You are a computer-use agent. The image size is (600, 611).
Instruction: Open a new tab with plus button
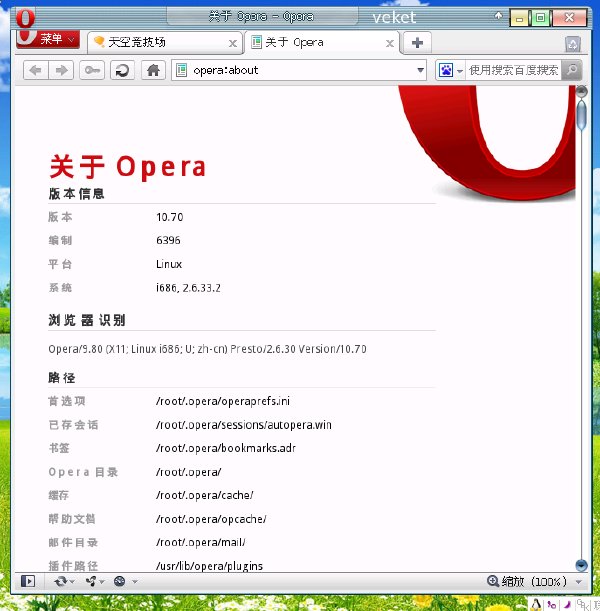417,42
